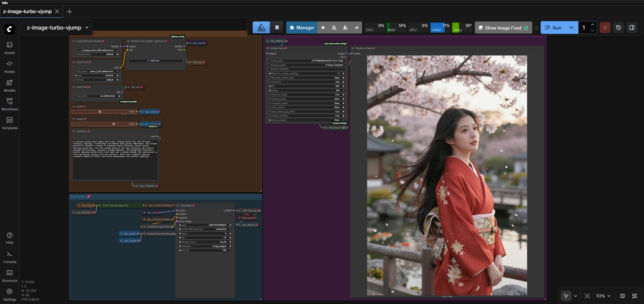
Task: Open the Nodes library panel
Action: [9, 67]
